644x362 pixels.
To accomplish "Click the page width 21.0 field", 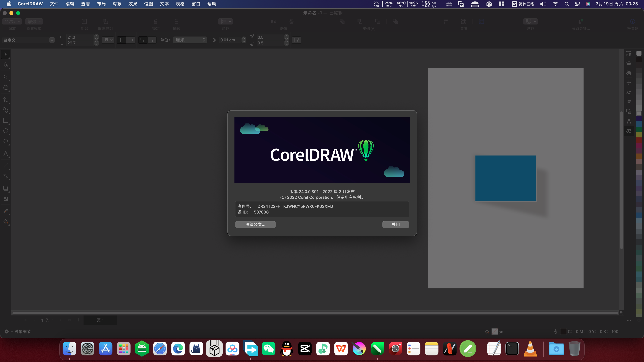I will [80, 37].
